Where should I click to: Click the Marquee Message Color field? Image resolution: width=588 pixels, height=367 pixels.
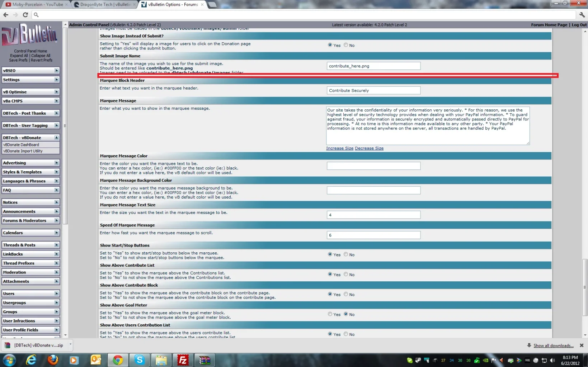373,166
